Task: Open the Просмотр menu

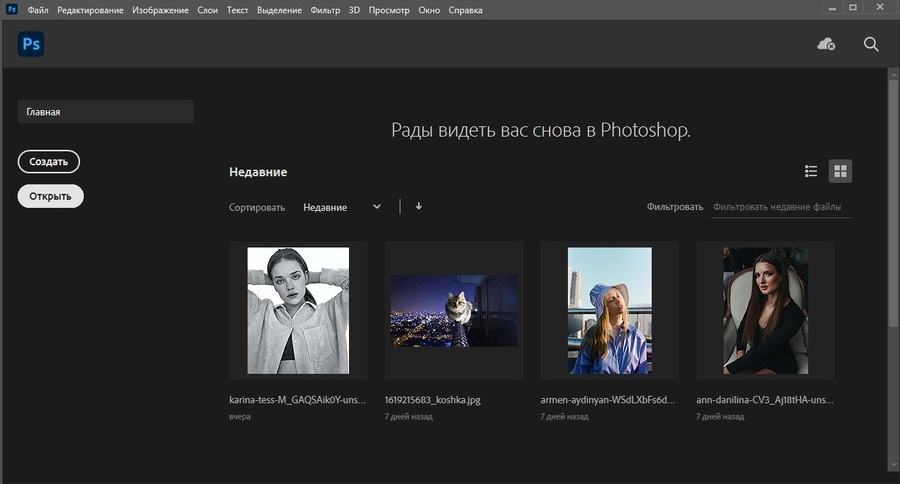Action: pyautogui.click(x=389, y=10)
